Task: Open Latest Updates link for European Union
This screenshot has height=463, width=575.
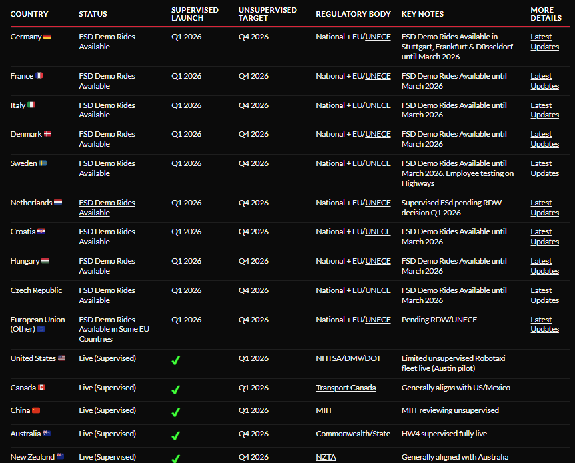Action: 545,324
